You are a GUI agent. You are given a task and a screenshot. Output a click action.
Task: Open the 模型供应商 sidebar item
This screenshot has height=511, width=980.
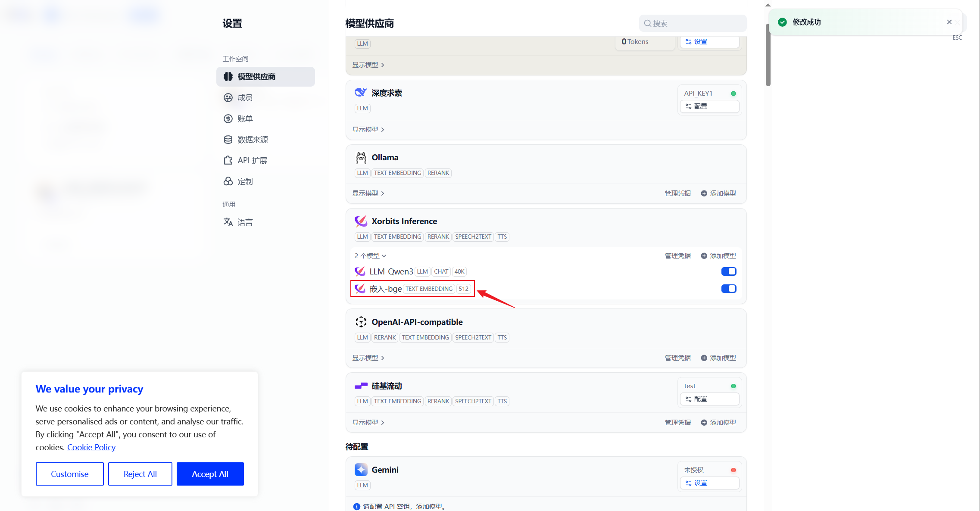265,77
